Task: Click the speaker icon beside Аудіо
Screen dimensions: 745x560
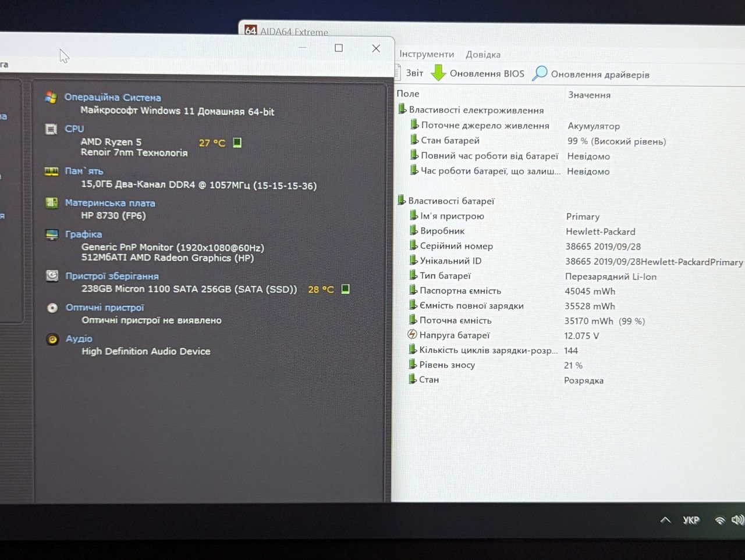Action: click(x=52, y=339)
